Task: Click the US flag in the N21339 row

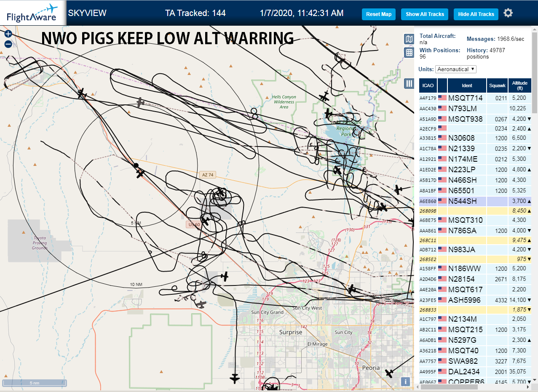Action: click(442, 148)
